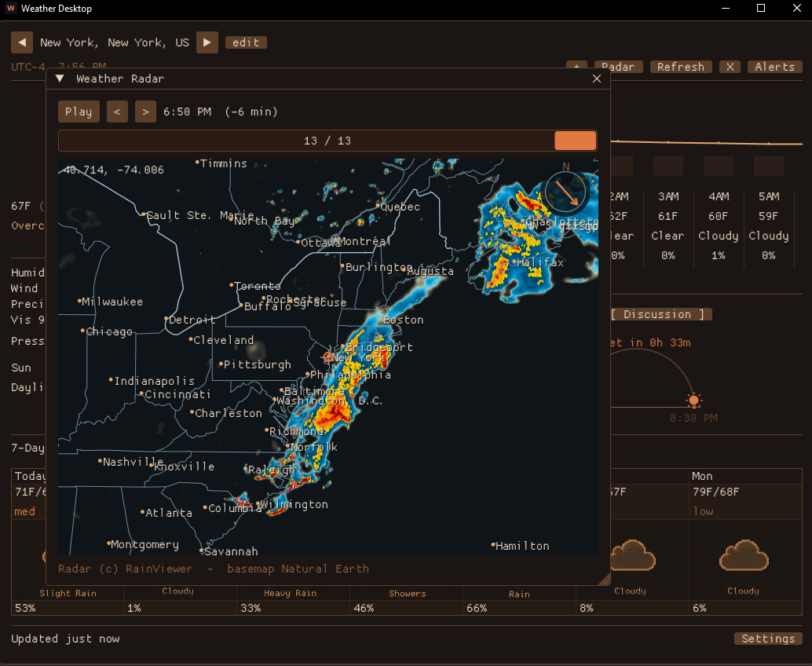This screenshot has height=666, width=812.
Task: Click the radar time 6:50 PM label
Action: (187, 112)
